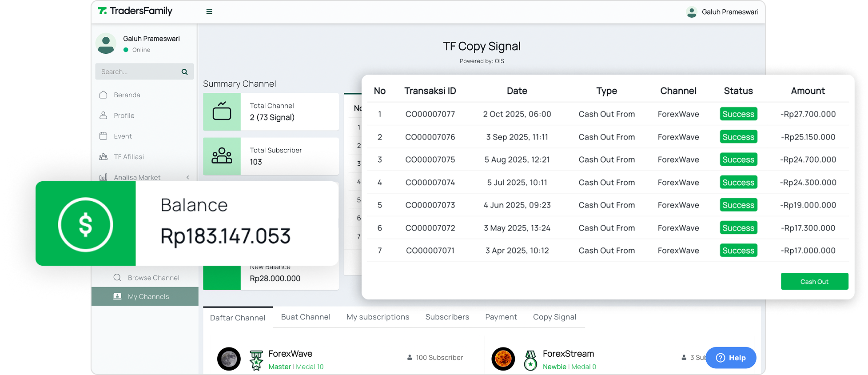The height and width of the screenshot is (375, 868).
Task: Click the amount -Rp27.700.000
Action: [808, 114]
